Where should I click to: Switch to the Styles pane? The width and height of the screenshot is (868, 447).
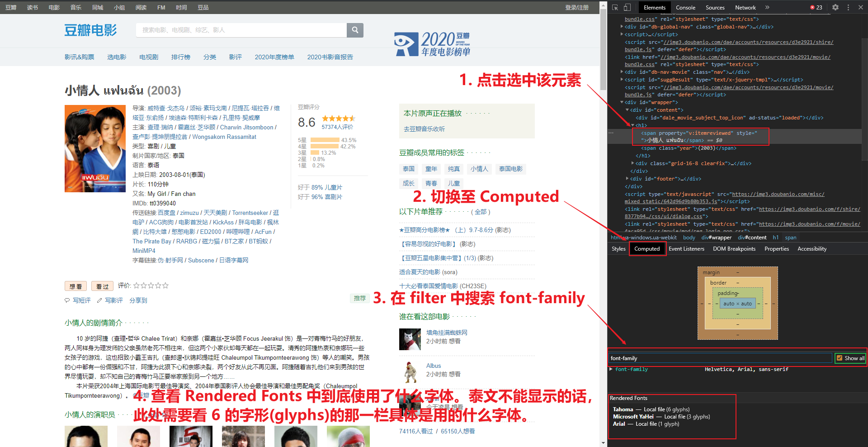[618, 249]
